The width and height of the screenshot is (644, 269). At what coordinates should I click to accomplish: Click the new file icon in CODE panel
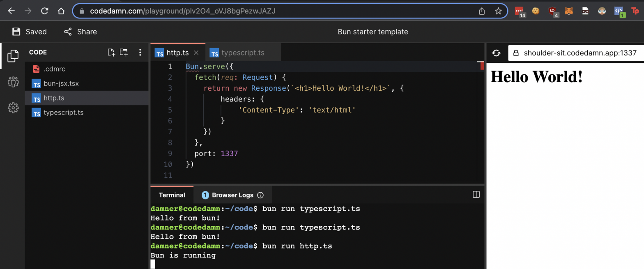[111, 52]
